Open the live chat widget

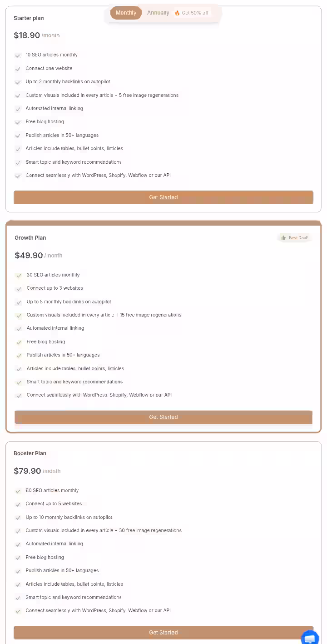tap(310, 637)
